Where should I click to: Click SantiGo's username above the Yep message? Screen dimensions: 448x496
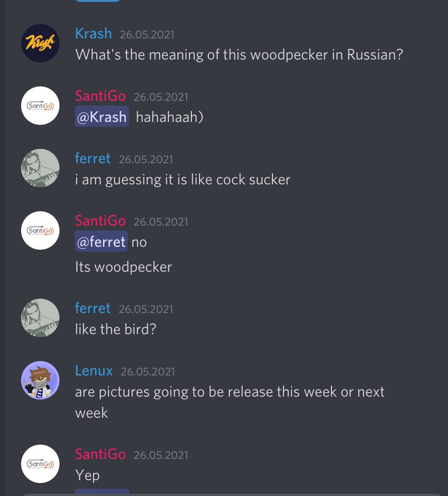pos(100,454)
